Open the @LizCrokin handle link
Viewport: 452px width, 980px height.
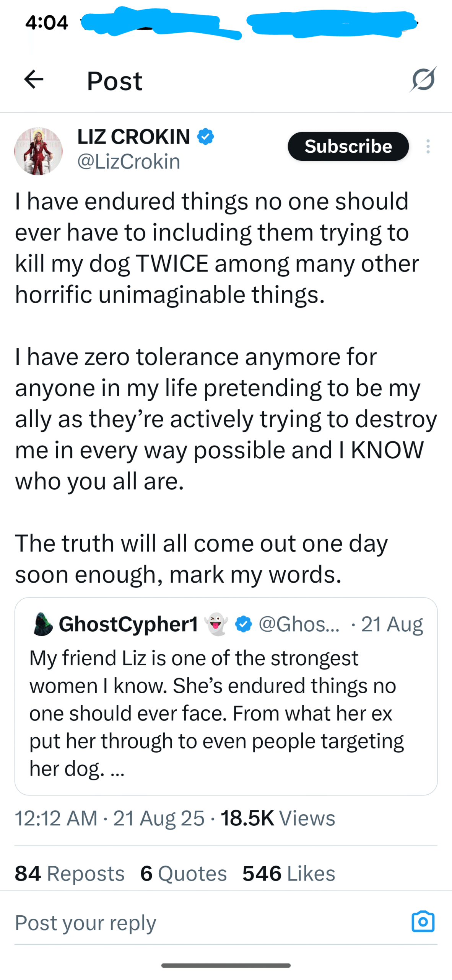pos(128,162)
